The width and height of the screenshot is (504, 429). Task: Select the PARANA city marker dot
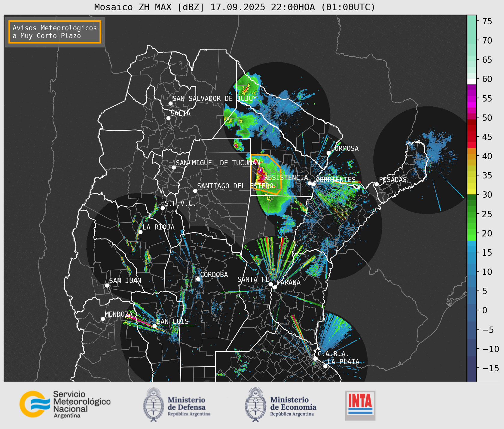click(275, 287)
